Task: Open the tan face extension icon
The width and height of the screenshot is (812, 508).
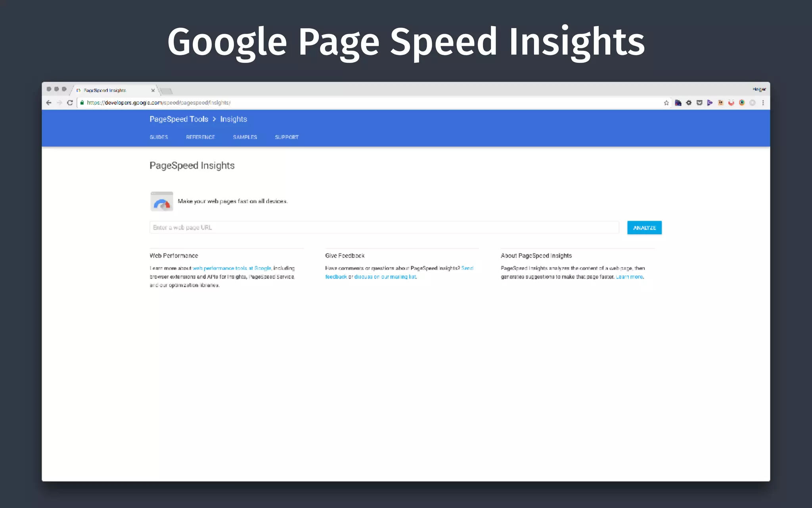Action: coord(720,103)
